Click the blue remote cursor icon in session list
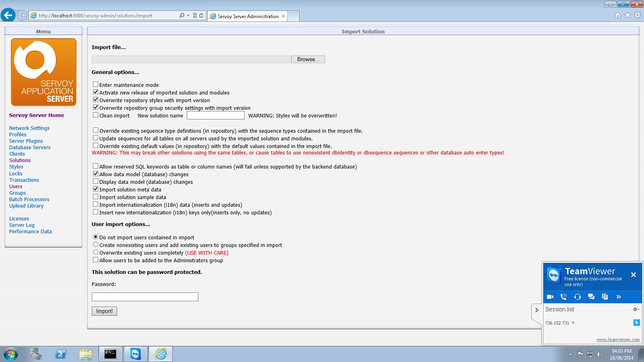The image size is (644, 362). click(x=636, y=323)
